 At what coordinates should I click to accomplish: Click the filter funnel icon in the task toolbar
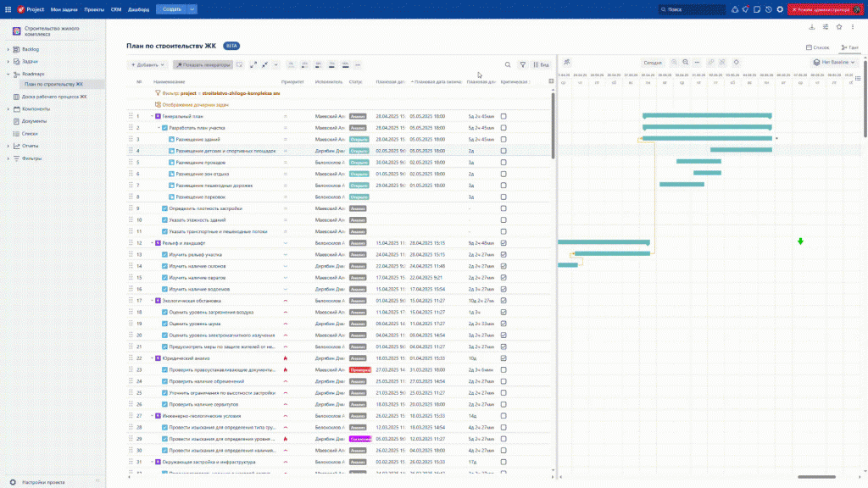pyautogui.click(x=522, y=64)
